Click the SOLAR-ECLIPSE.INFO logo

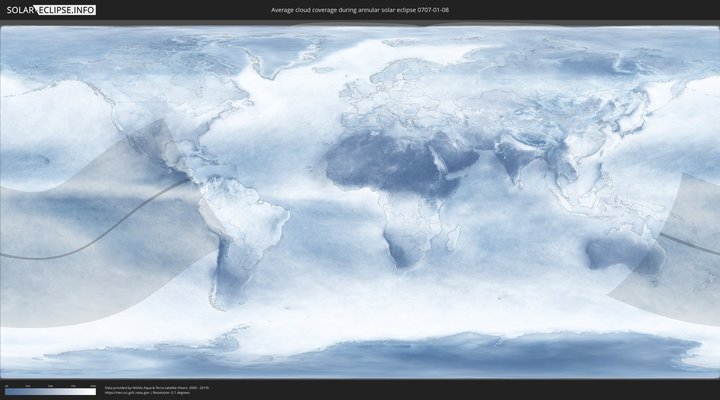pyautogui.click(x=48, y=9)
